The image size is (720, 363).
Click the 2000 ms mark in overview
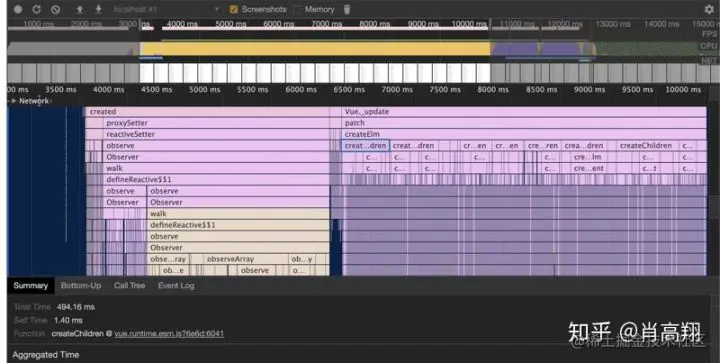pyautogui.click(x=86, y=24)
